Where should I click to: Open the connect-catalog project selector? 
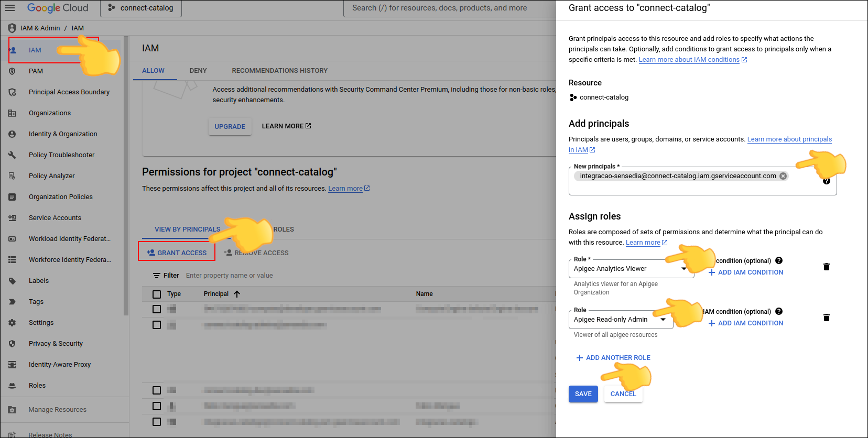(141, 8)
